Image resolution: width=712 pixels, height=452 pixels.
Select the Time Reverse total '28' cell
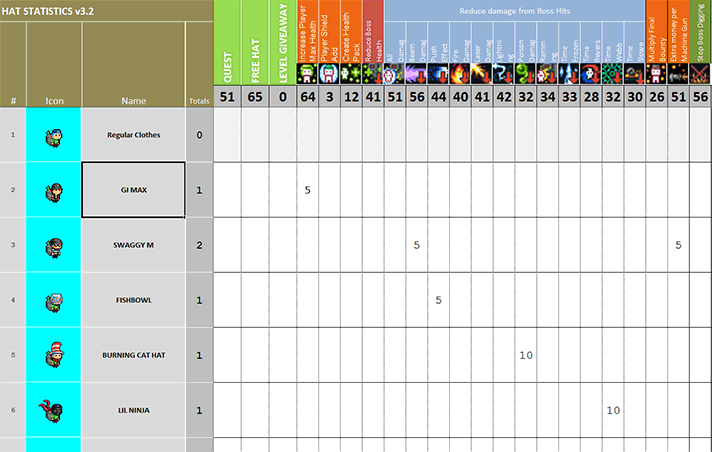click(x=591, y=96)
